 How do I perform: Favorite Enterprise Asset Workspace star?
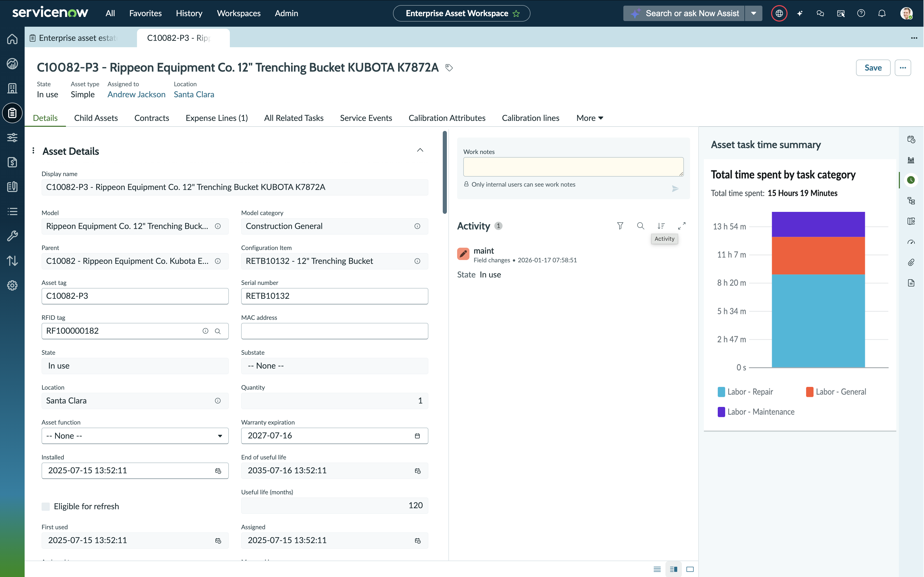click(x=516, y=13)
